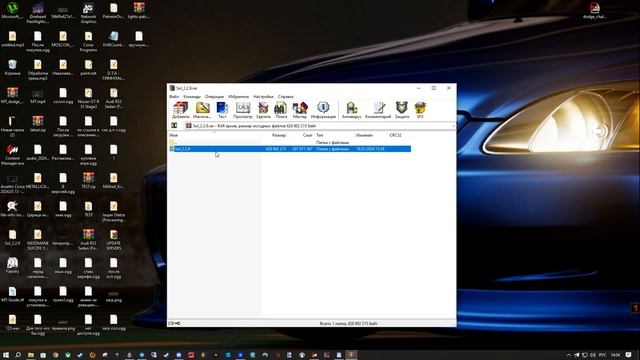Select the latest.zip archive desktop icon

[38, 124]
